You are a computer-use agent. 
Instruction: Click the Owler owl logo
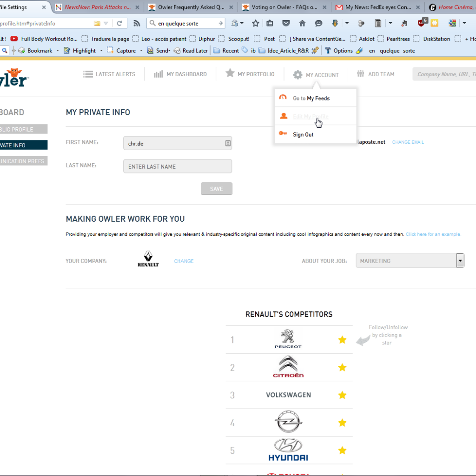coord(13,78)
